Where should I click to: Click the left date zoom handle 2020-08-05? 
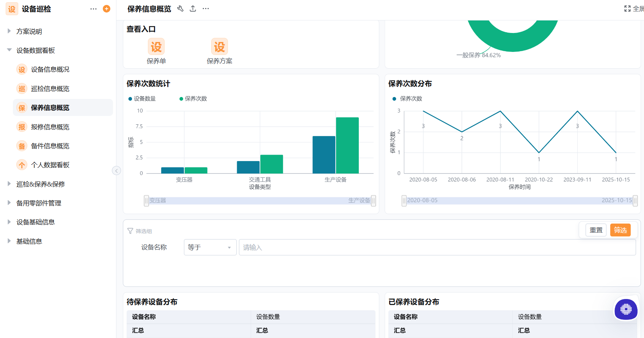[404, 200]
